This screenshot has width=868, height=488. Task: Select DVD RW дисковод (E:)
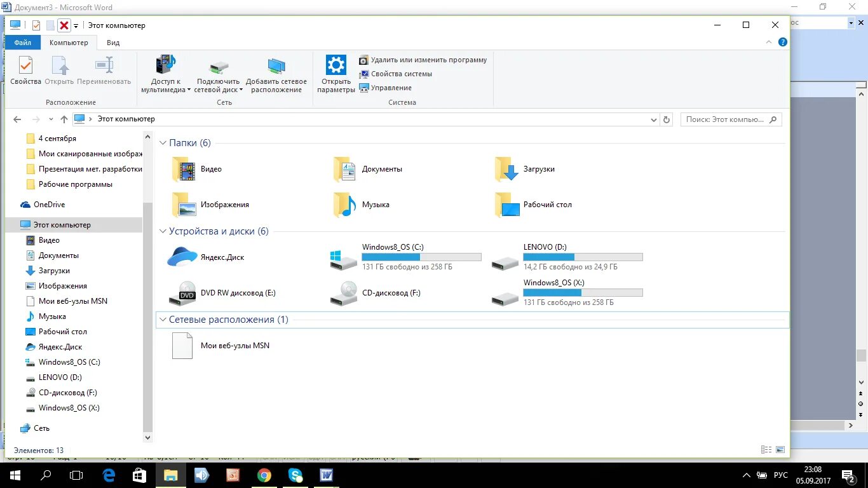[x=222, y=293]
